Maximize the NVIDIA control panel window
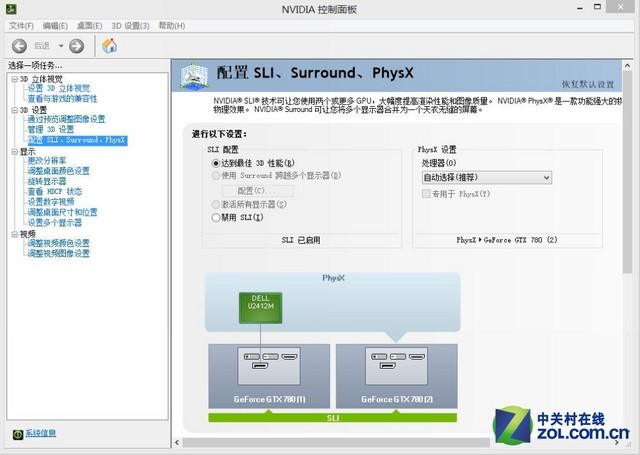 pos(597,7)
